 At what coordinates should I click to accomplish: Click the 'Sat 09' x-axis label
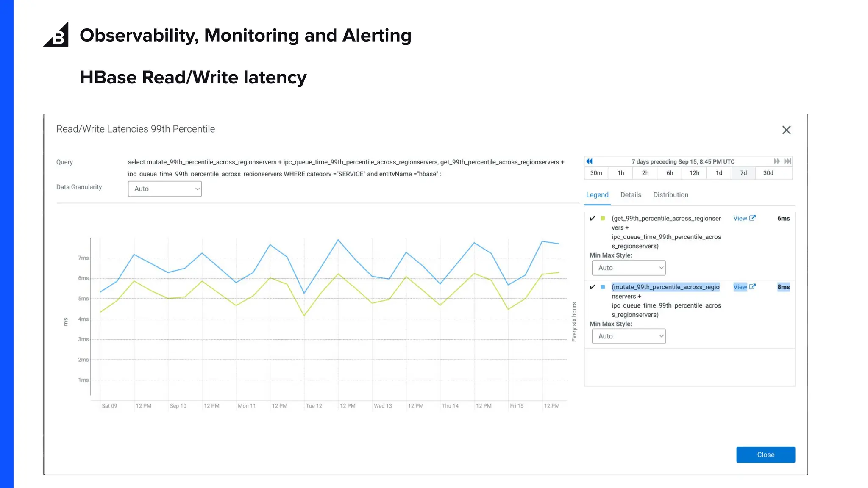[109, 406]
